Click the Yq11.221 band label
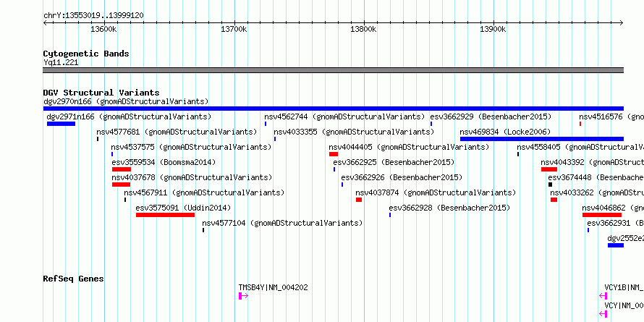644x322 pixels. pos(61,63)
